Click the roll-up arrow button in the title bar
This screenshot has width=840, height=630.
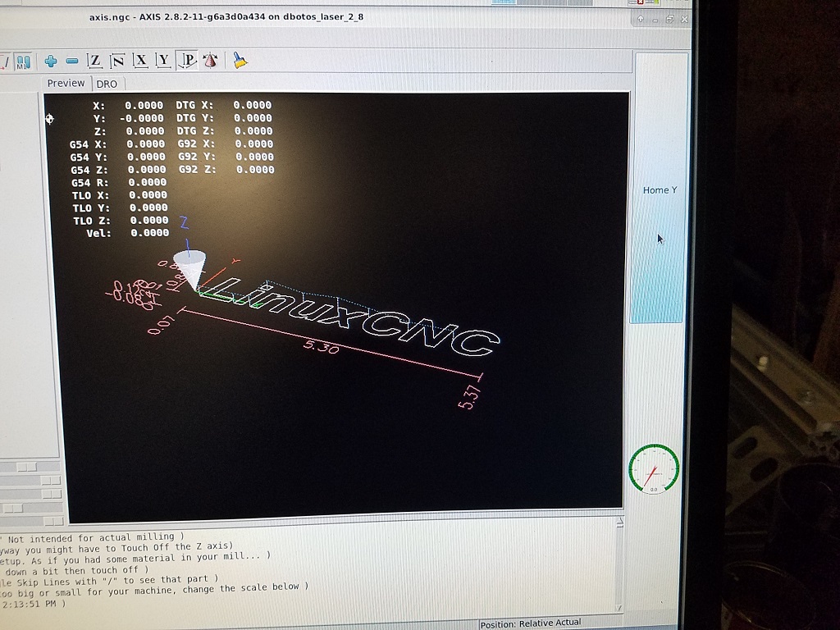pyautogui.click(x=640, y=20)
